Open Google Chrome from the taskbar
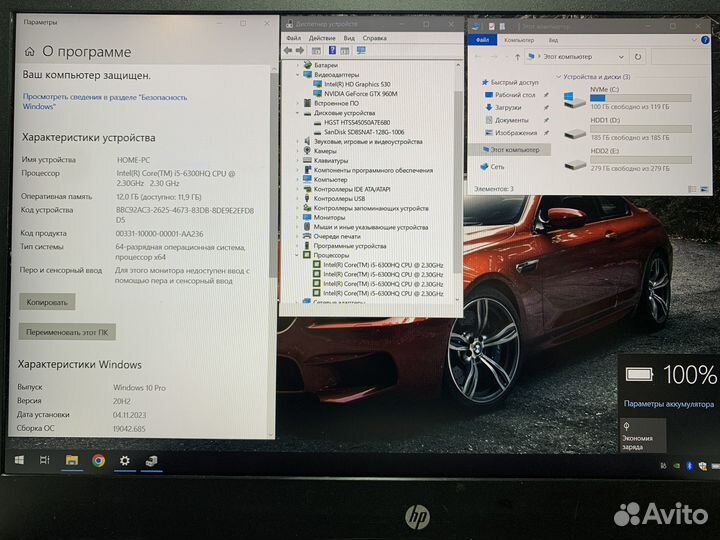 click(98, 460)
